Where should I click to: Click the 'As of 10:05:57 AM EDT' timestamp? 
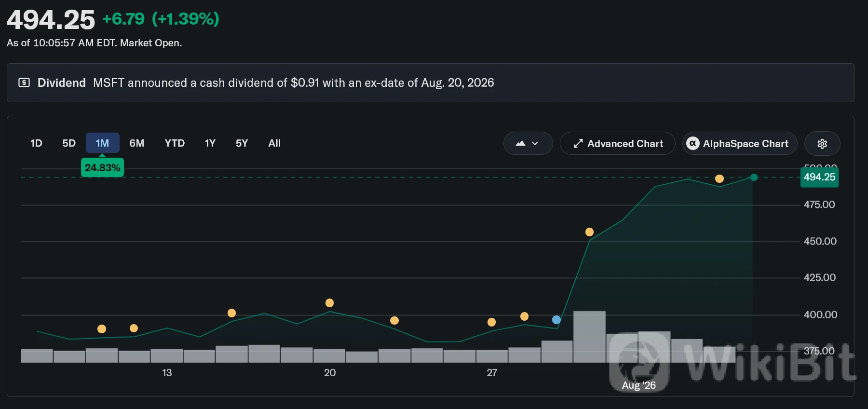click(x=61, y=43)
